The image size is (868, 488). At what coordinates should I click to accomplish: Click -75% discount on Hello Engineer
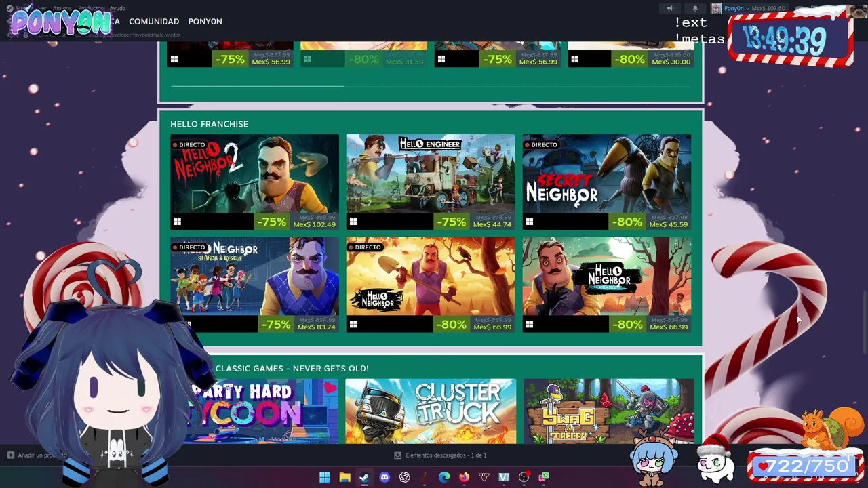coord(451,222)
